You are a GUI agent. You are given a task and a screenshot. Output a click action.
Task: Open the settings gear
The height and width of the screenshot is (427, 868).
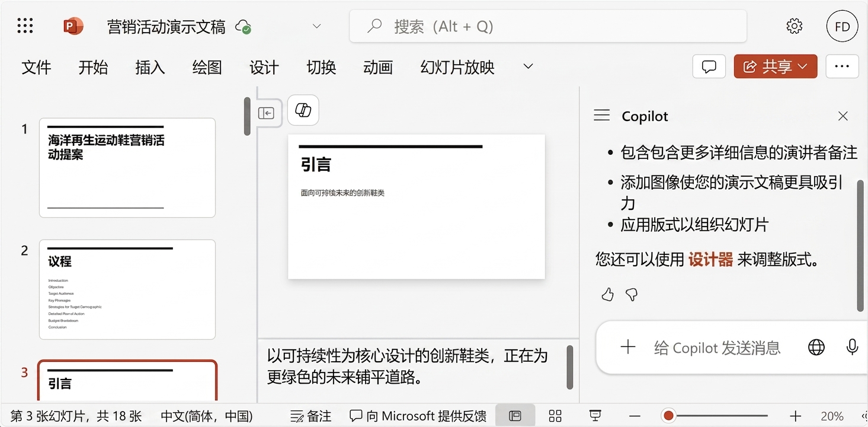click(x=794, y=26)
